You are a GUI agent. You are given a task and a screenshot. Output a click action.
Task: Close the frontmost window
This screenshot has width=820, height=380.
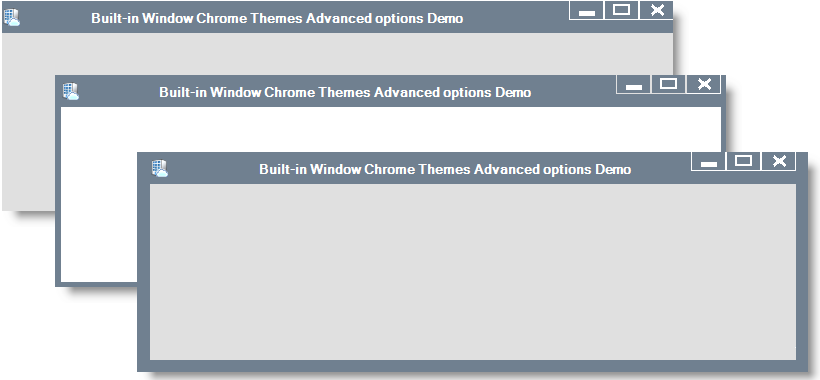778,162
